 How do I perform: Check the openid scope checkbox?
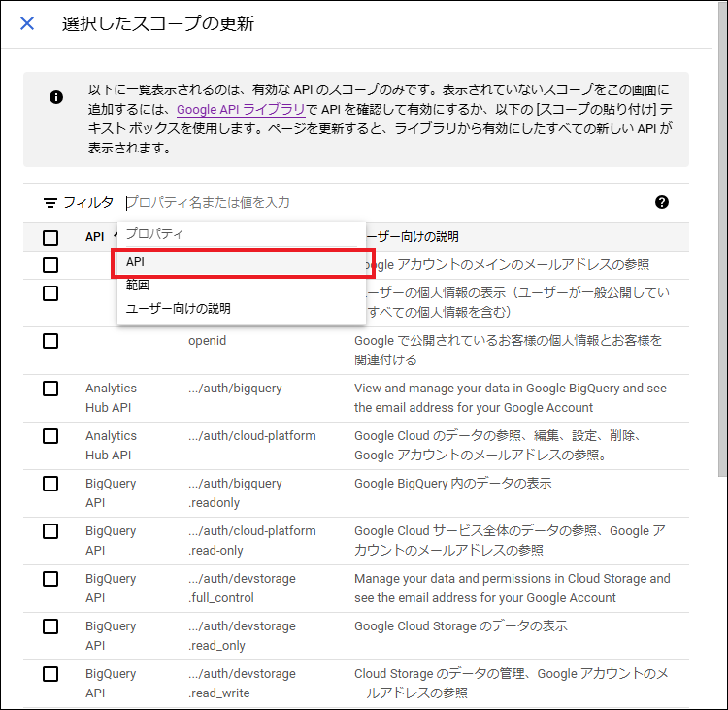tap(50, 341)
